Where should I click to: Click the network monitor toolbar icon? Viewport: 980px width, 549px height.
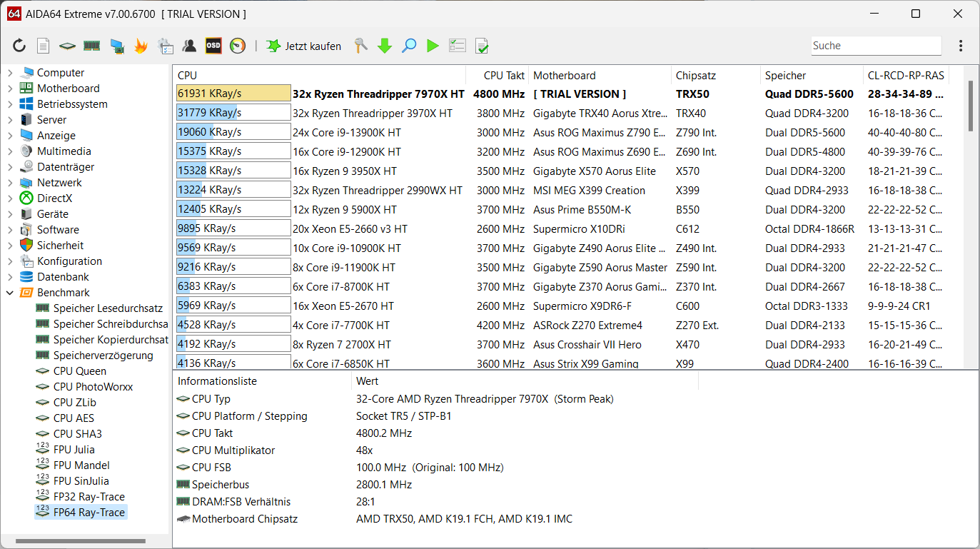click(x=116, y=46)
